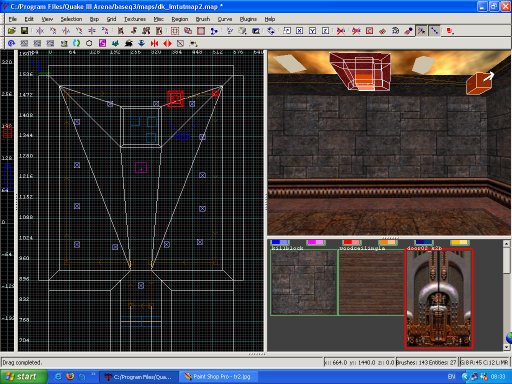Open the Plugins menu
Screen dimensions: 512x384
(248, 19)
